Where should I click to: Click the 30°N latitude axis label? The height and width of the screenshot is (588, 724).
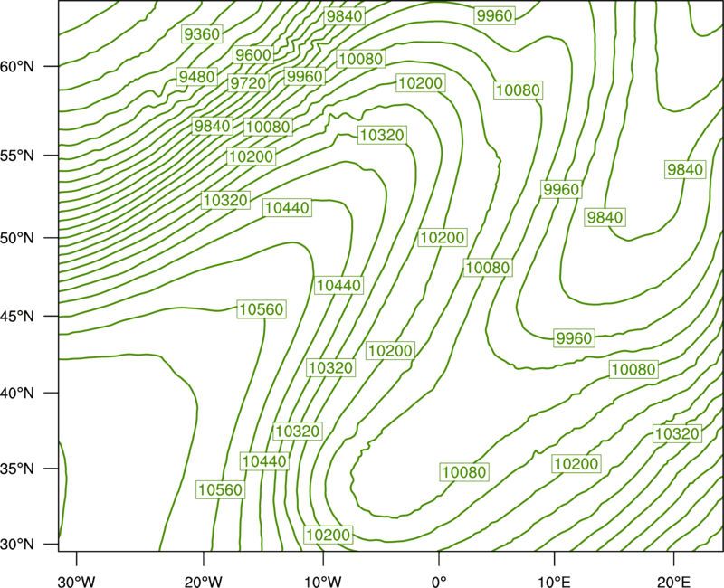coord(17,545)
